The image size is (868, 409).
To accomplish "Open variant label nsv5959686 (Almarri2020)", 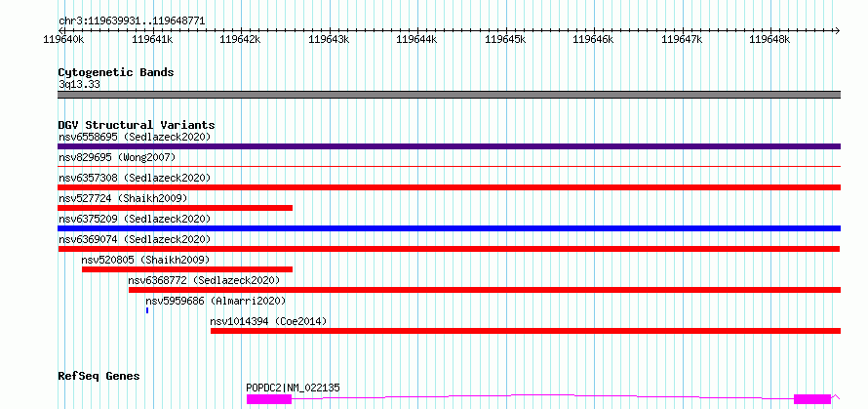I will point(216,301).
